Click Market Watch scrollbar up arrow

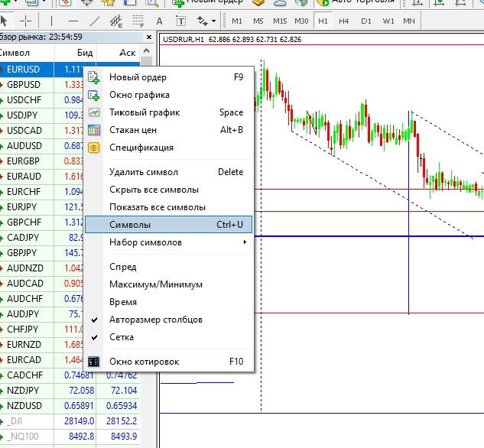146,50
